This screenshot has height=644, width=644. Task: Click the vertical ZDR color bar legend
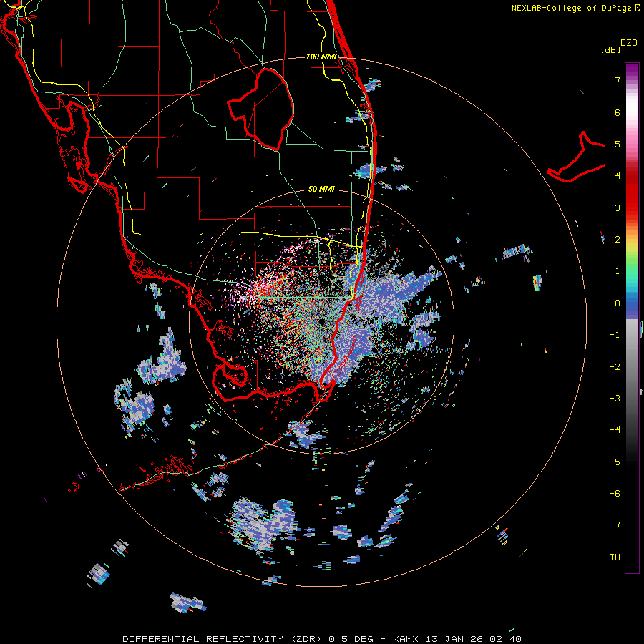[632, 318]
